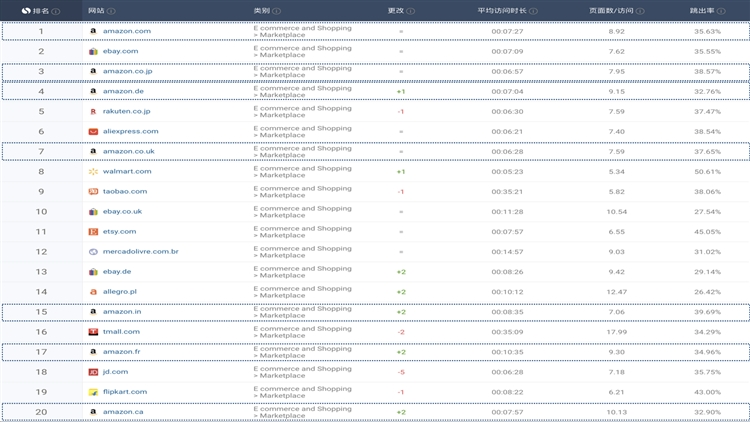Follow the mercadolivre.com.br link
The image size is (750, 422).
(x=141, y=251)
